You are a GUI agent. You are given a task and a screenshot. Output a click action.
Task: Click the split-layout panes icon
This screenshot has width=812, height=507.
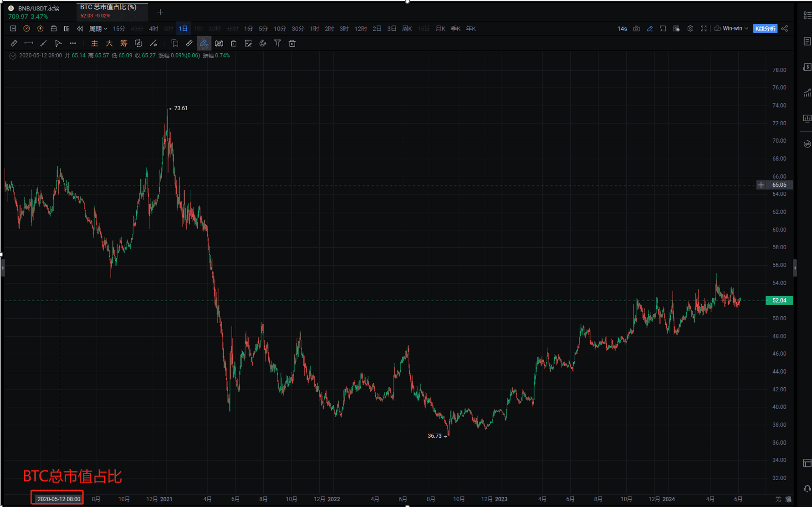click(x=67, y=29)
